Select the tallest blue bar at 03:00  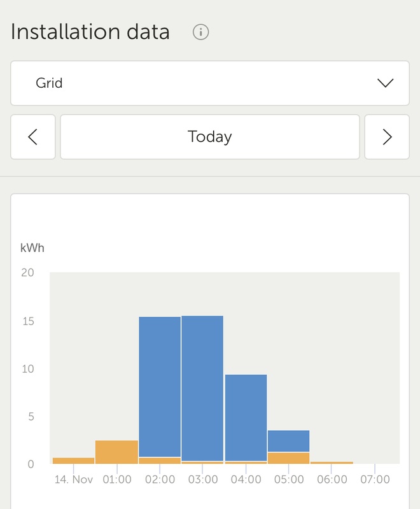[202, 387]
